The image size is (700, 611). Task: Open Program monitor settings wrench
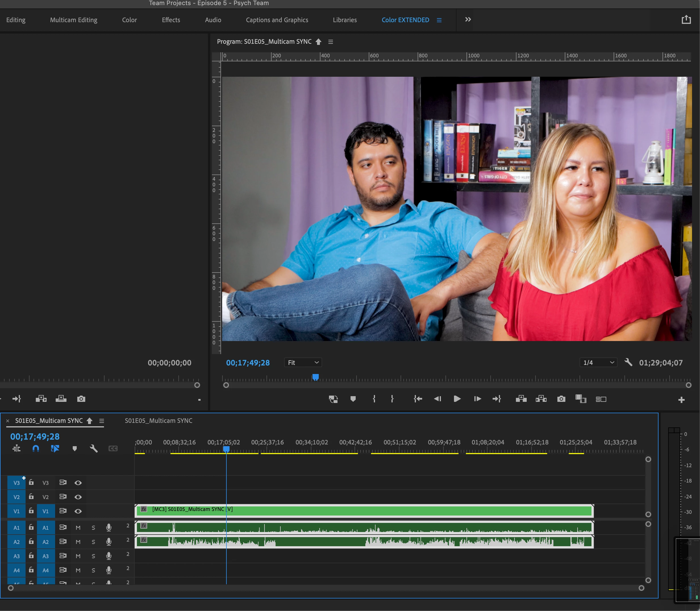tap(628, 362)
